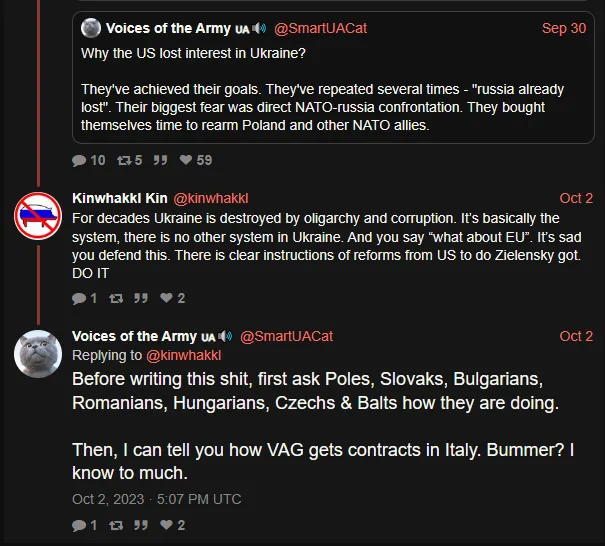
Task: Quote Kinwhakkl Kin's tweet
Action: point(141,298)
